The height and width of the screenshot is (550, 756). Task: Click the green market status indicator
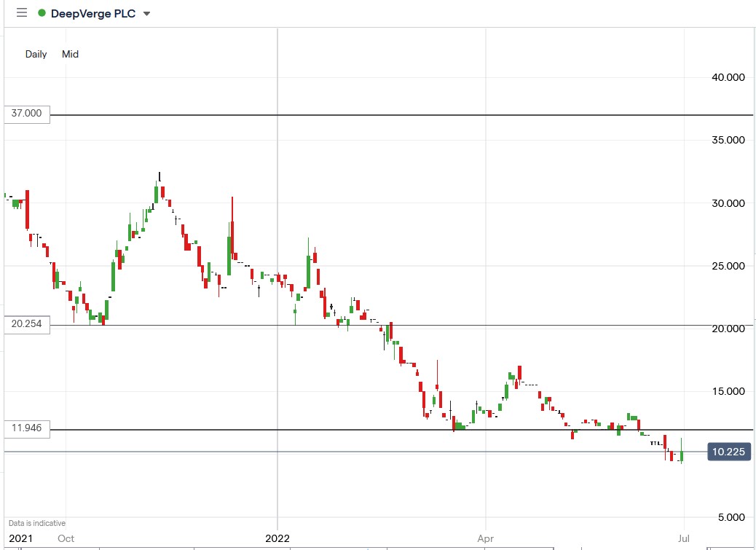42,12
